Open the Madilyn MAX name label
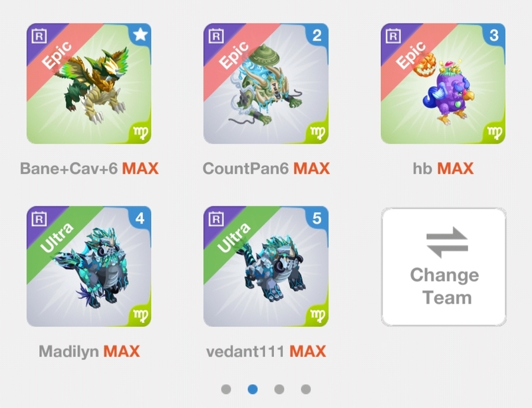Image resolution: width=532 pixels, height=408 pixels. [x=89, y=351]
